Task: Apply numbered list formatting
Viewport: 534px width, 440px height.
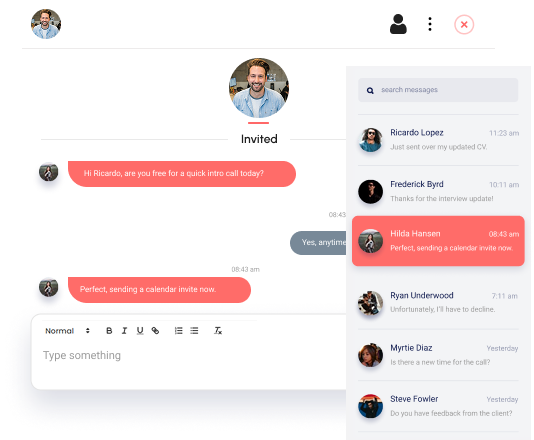Action: pyautogui.click(x=178, y=331)
